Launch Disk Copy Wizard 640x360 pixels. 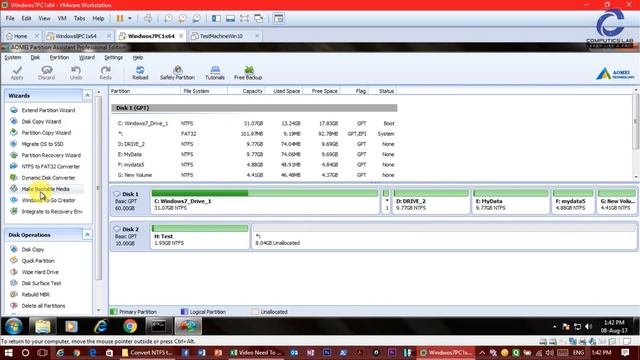pos(41,122)
